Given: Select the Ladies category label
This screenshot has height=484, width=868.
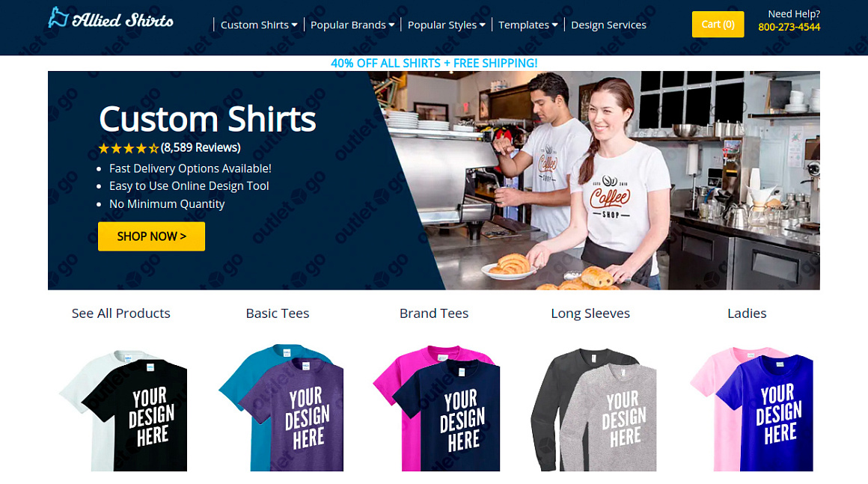Looking at the screenshot, I should (x=747, y=313).
